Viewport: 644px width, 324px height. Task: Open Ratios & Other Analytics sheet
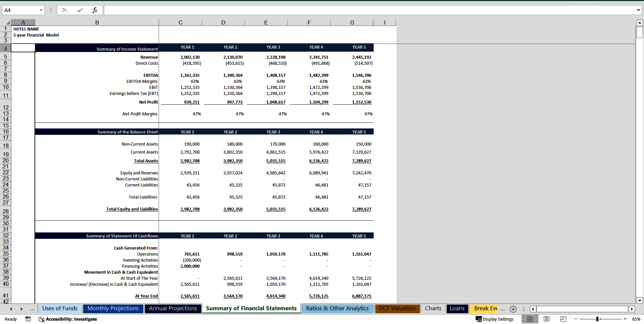tap(337, 309)
